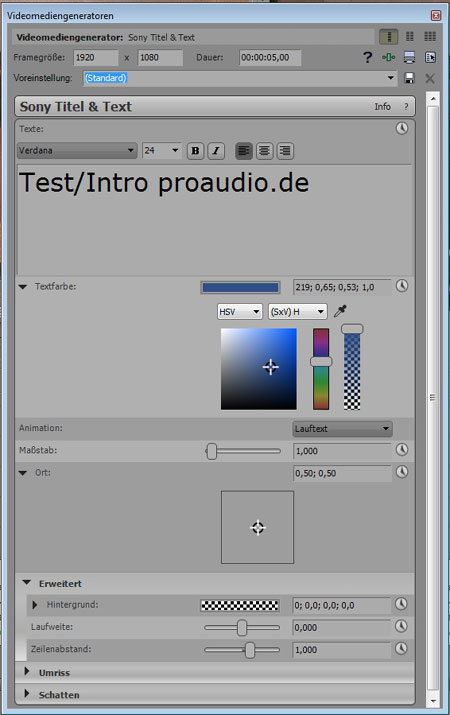Switch to three-column grid layout view
The image size is (450, 715).
430,36
